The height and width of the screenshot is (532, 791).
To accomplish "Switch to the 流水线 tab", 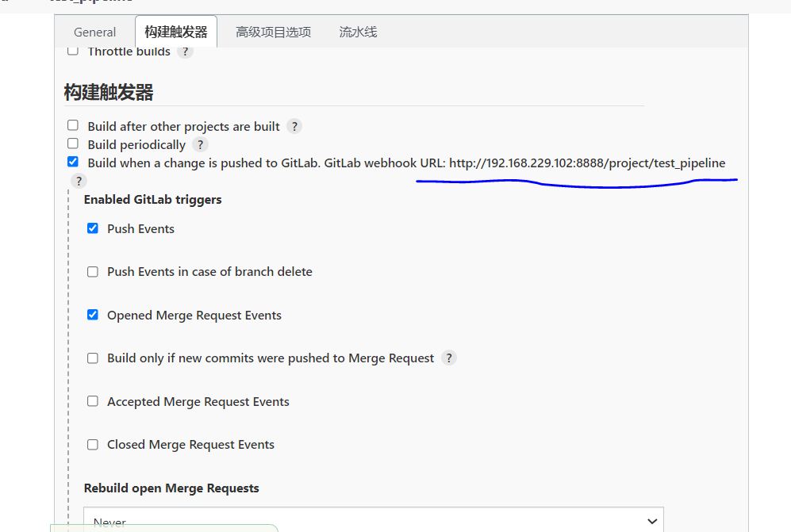I will point(357,32).
